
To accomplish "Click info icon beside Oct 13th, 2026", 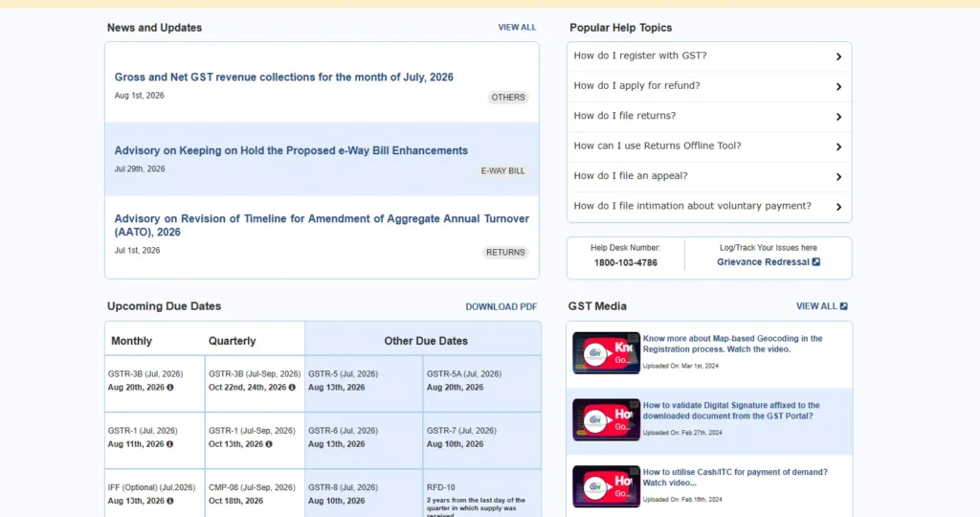I will tap(269, 444).
